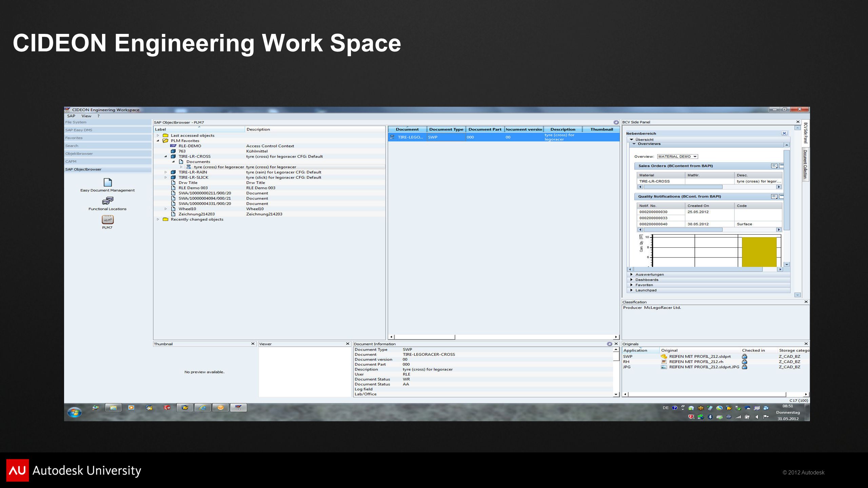Click the Quality Notifications options list icon

[x=774, y=197]
